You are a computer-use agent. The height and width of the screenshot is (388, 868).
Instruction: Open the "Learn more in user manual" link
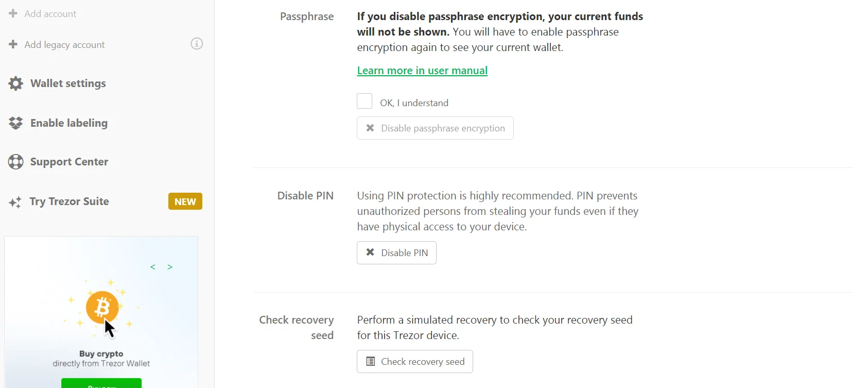point(422,71)
